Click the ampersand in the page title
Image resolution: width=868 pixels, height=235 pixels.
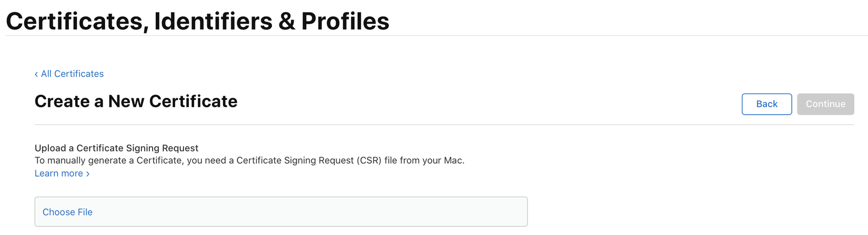pos(287,22)
